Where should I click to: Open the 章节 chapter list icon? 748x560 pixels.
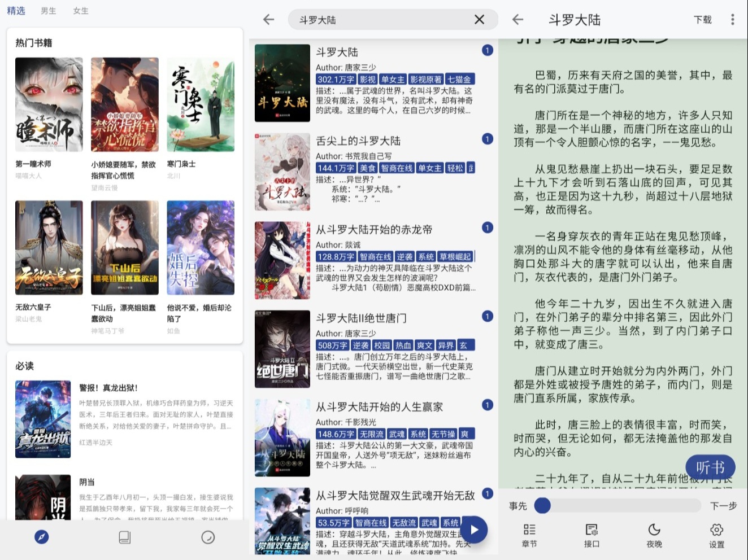point(529,535)
